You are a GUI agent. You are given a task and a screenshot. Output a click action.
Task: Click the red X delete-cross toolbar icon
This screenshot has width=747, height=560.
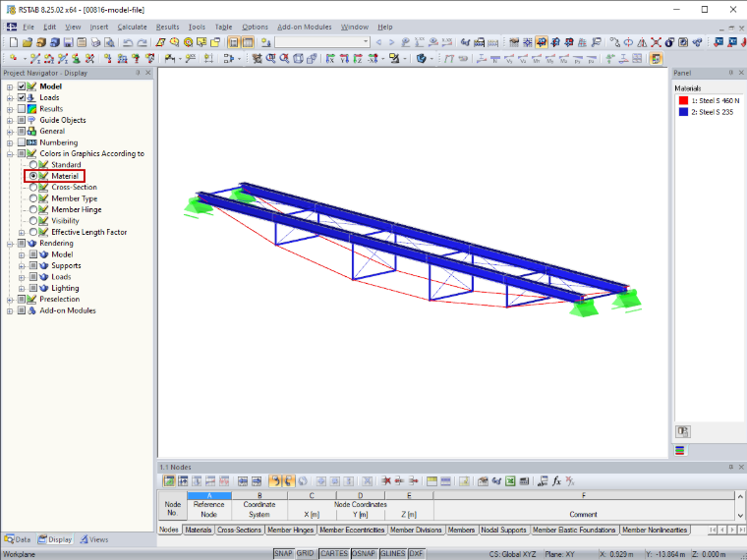click(x=656, y=43)
